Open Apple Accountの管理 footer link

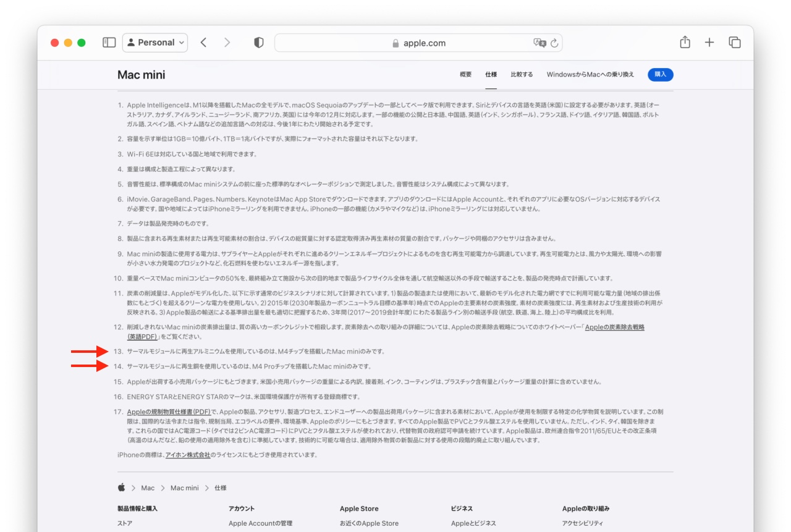click(260, 523)
